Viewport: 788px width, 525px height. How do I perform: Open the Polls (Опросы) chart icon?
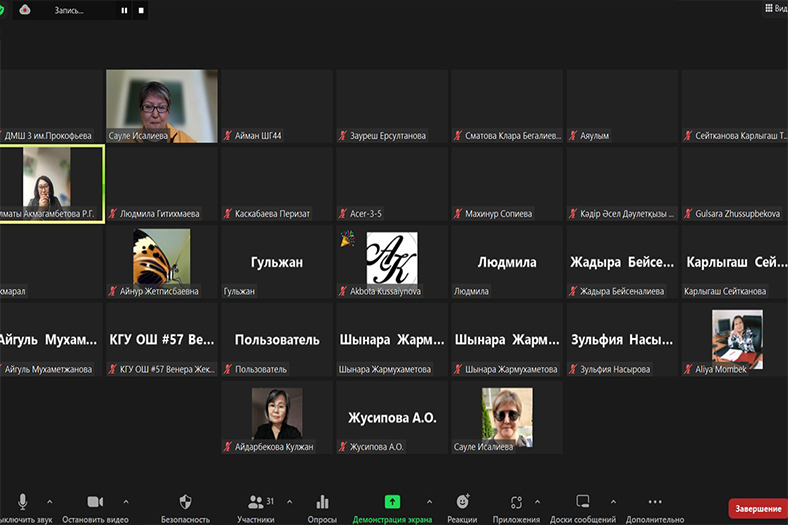coord(322,502)
